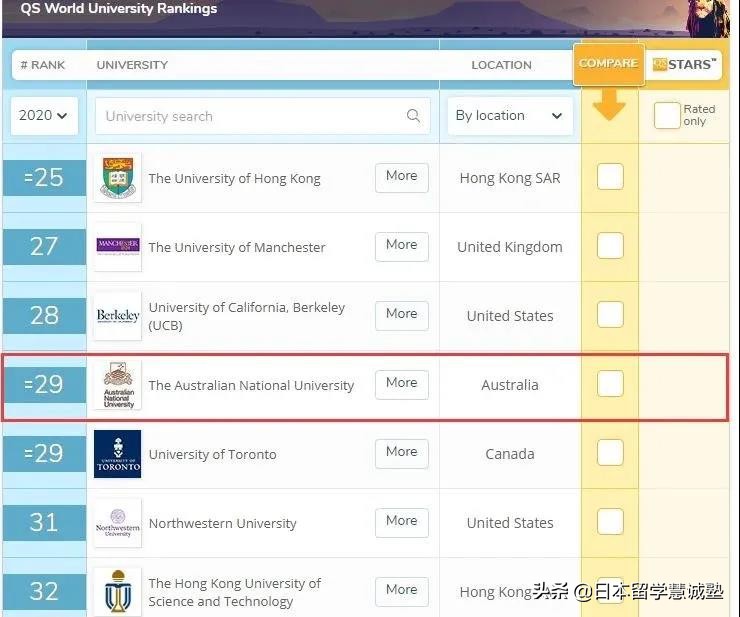
Task: Click the Northwestern University logo
Action: [x=118, y=523]
